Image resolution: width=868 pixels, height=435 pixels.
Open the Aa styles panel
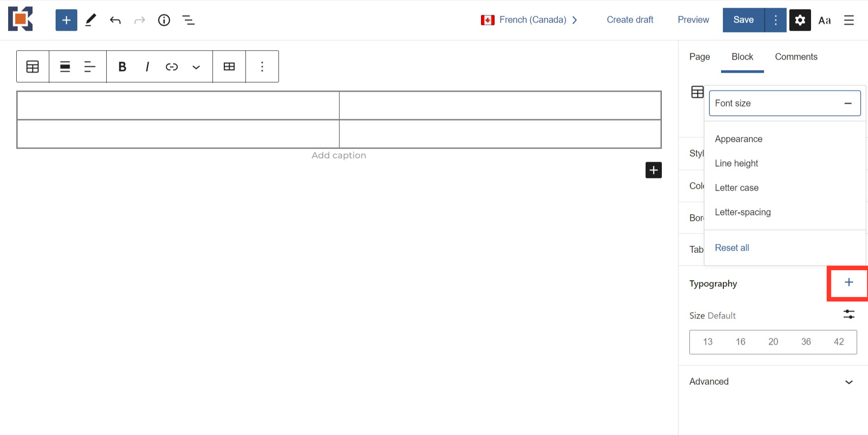tap(825, 20)
